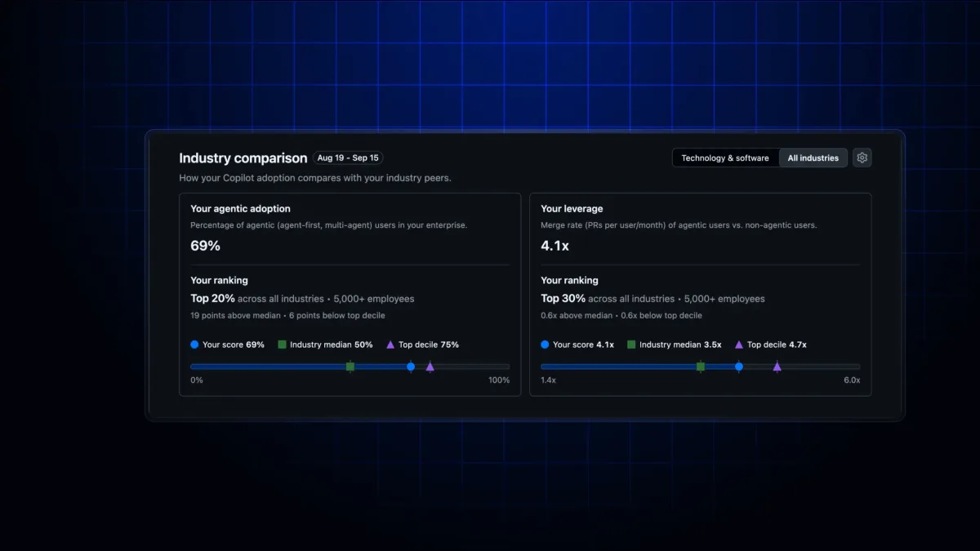Click green square legend icon for median 50%
980x551 pixels.
pos(282,344)
